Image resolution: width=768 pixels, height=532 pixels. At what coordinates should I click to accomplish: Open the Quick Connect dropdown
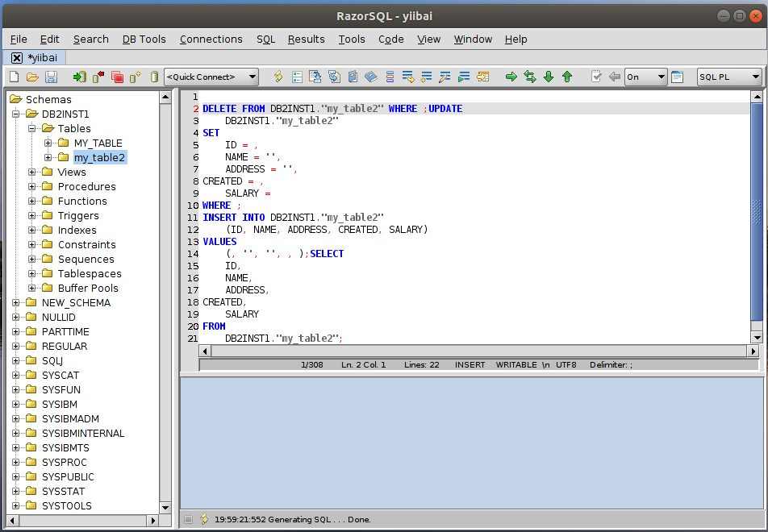211,77
